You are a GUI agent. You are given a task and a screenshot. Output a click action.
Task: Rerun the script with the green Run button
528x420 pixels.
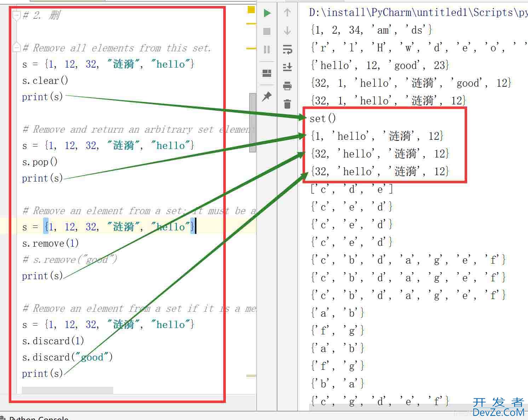(267, 13)
